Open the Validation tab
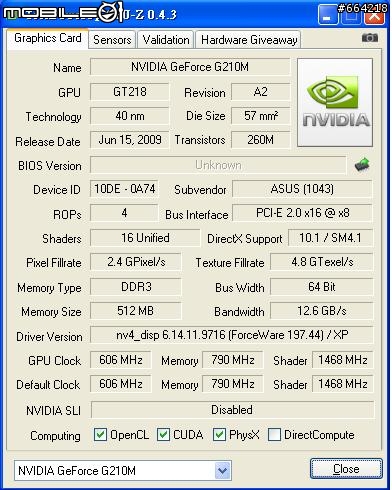The height and width of the screenshot is (490, 392). [166, 40]
